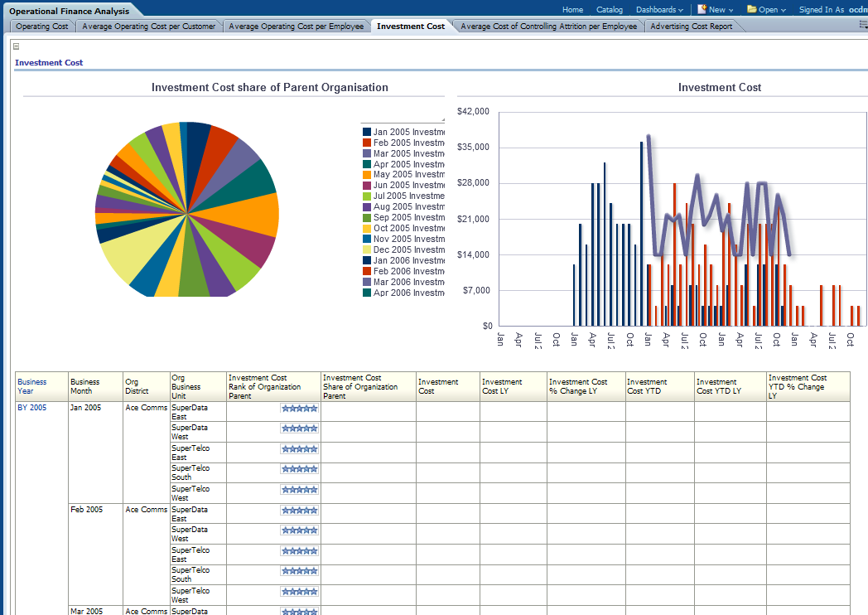The width and height of the screenshot is (868, 615).
Task: Select the Jan 2005 Investment legend color swatch
Action: (x=367, y=130)
